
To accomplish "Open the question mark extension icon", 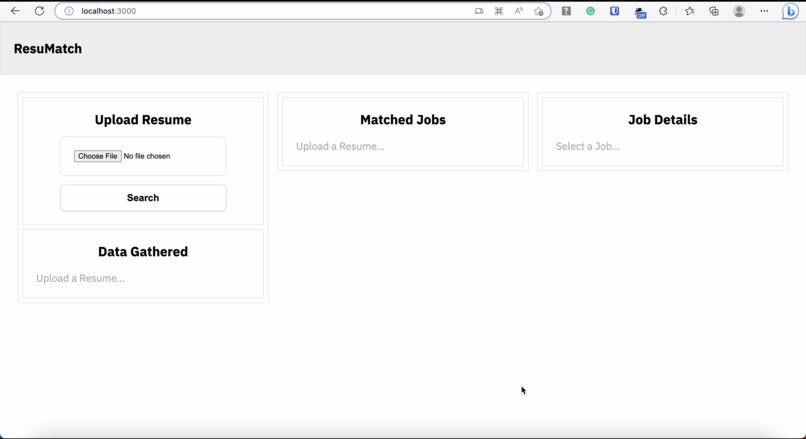I will coord(566,11).
